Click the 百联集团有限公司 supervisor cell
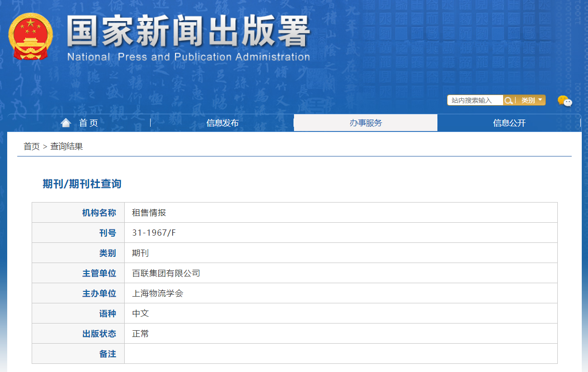588x372 pixels. 167,273
